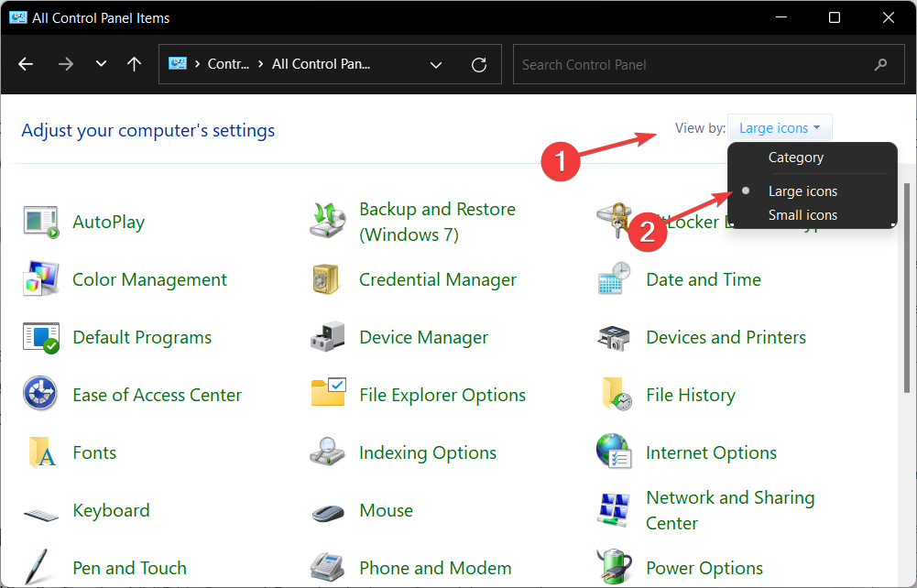
Task: Open the File Explorer Options link
Action: 442,395
